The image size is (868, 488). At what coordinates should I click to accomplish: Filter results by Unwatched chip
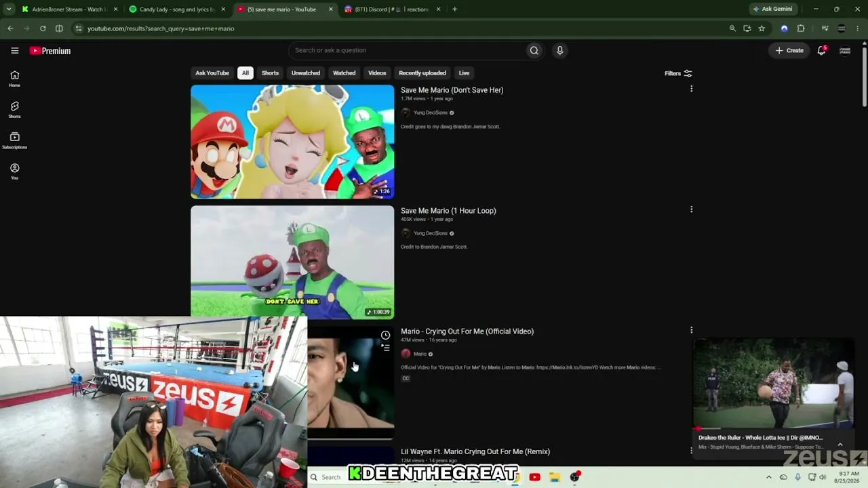pos(306,73)
